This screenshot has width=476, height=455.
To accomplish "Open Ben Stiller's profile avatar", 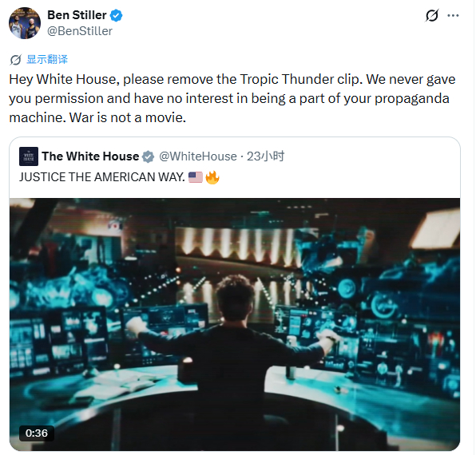I will point(25,23).
